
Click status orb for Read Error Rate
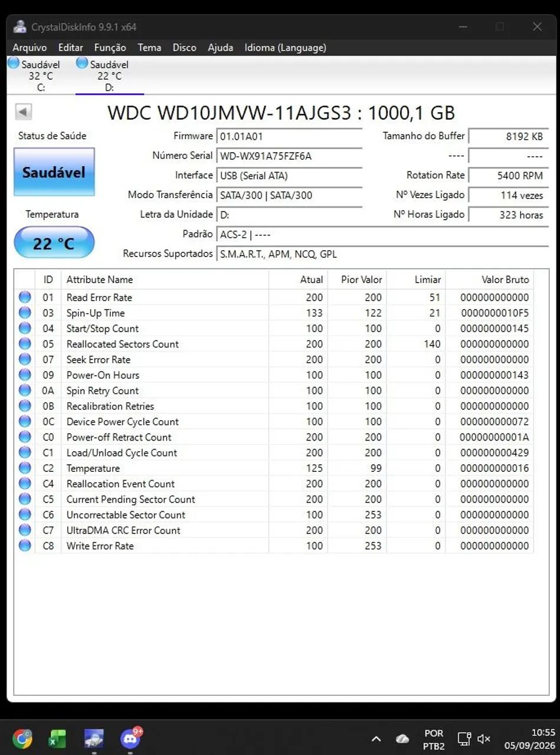click(25, 297)
